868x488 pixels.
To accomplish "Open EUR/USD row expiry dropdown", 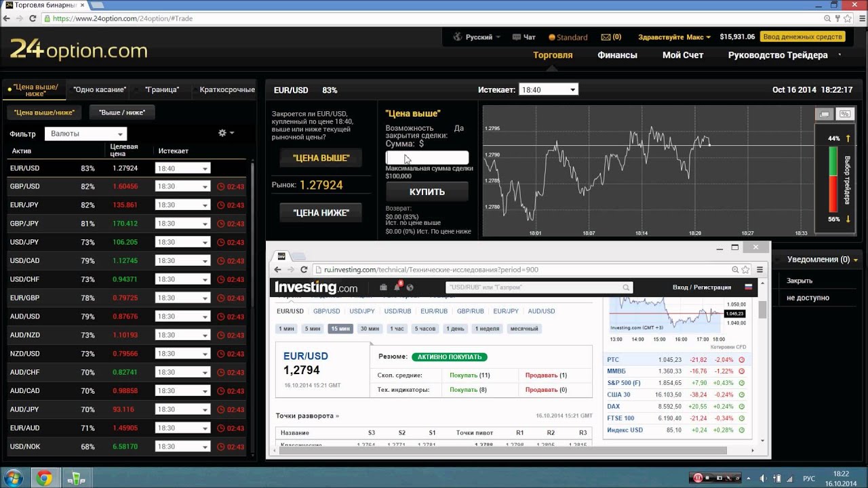I will tap(182, 169).
